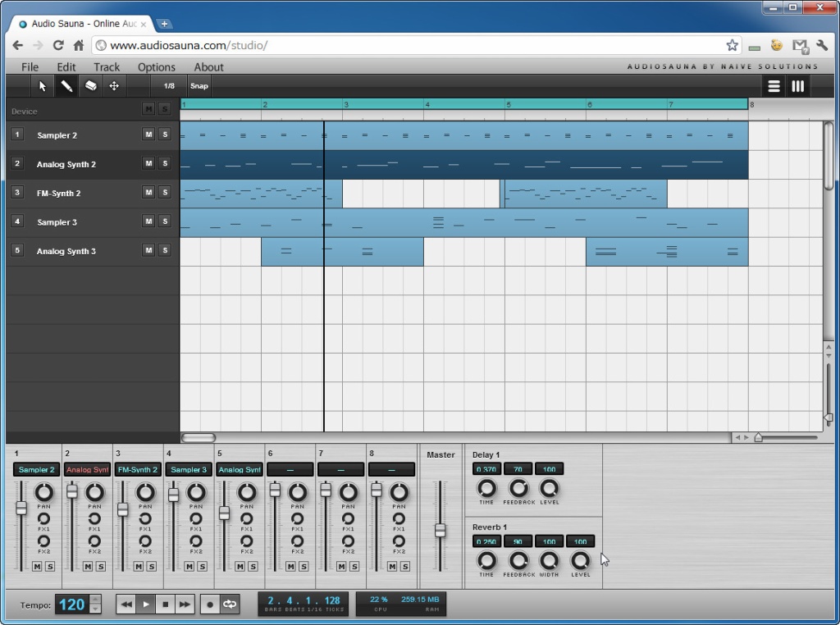
Task: Open empty device selector on channel 7
Action: [x=340, y=470]
